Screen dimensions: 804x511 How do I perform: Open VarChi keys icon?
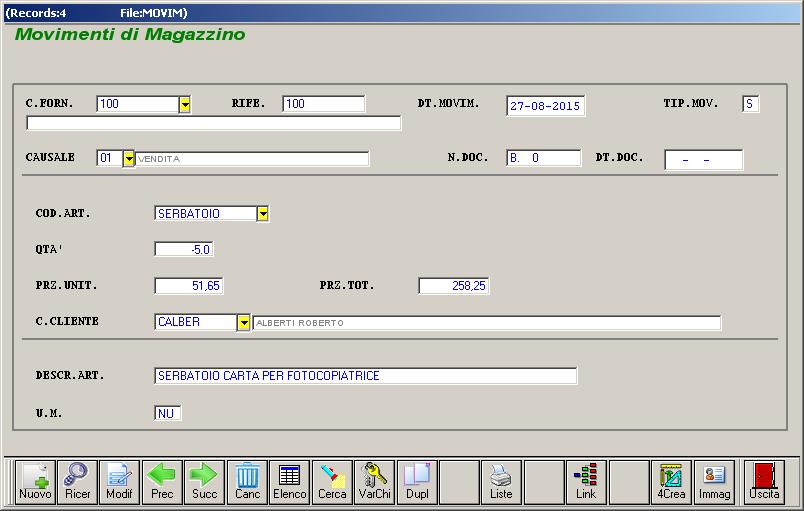click(375, 482)
